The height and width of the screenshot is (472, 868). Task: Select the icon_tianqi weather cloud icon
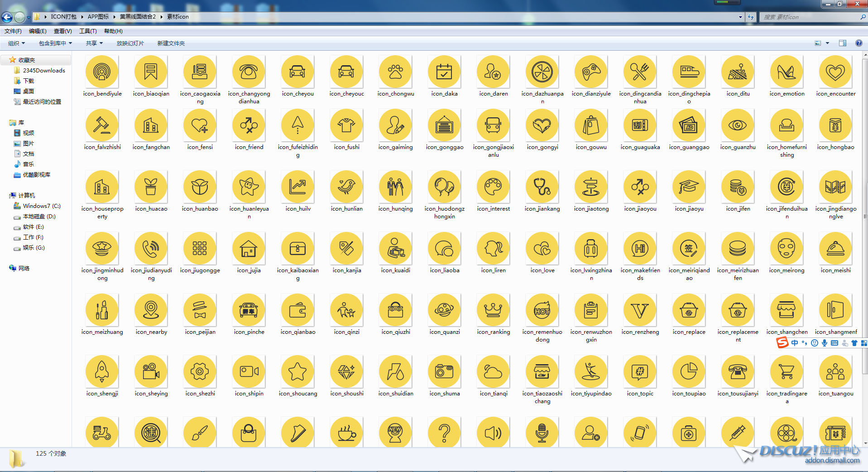point(493,372)
